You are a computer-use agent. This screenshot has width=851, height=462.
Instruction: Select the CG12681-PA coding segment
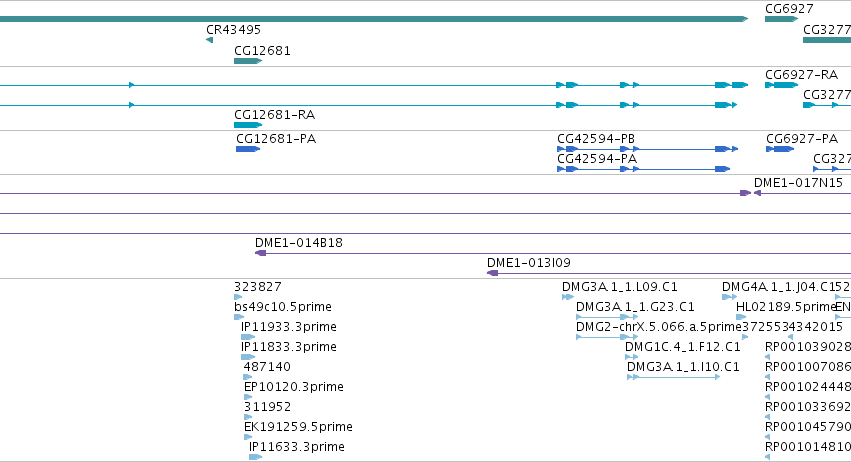click(x=248, y=149)
